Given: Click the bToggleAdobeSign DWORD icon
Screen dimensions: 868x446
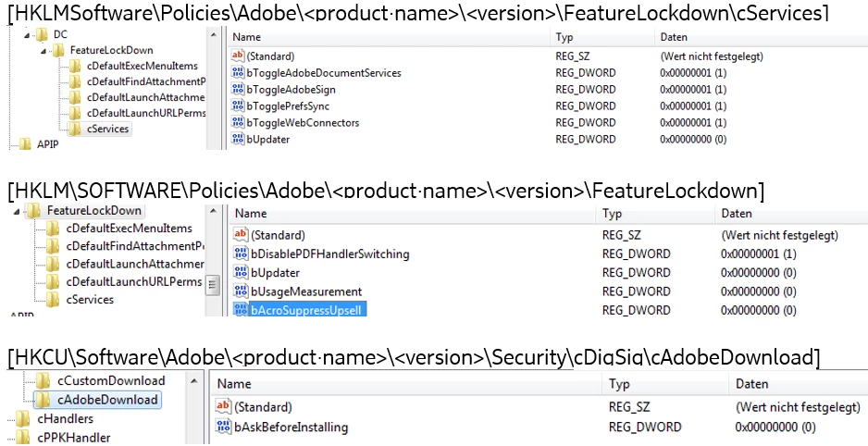Looking at the screenshot, I should tap(238, 89).
